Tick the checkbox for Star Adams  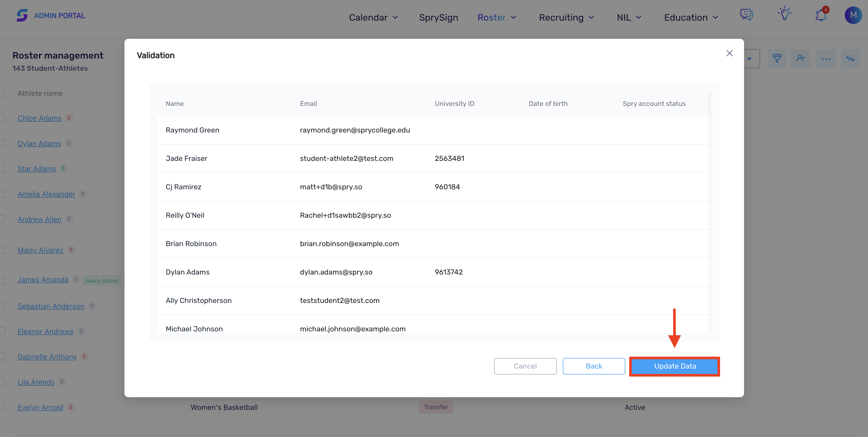(2, 169)
